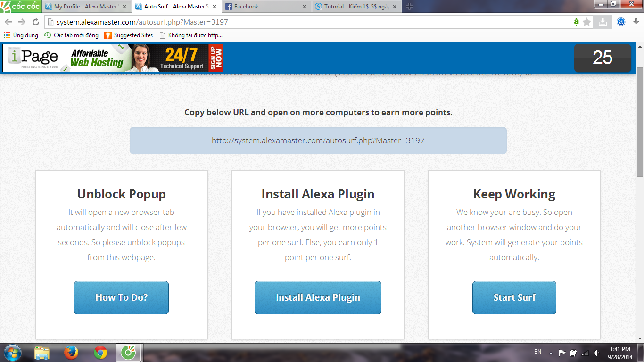This screenshot has width=644, height=362.
Task: Click the Install Alexa Plugin heading
Action: click(x=318, y=194)
